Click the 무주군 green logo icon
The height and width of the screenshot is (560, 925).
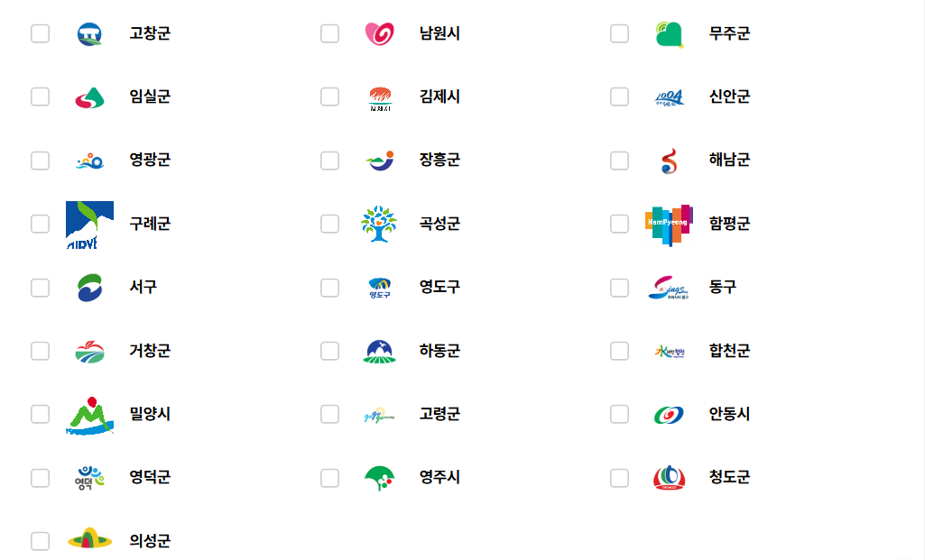pos(669,33)
